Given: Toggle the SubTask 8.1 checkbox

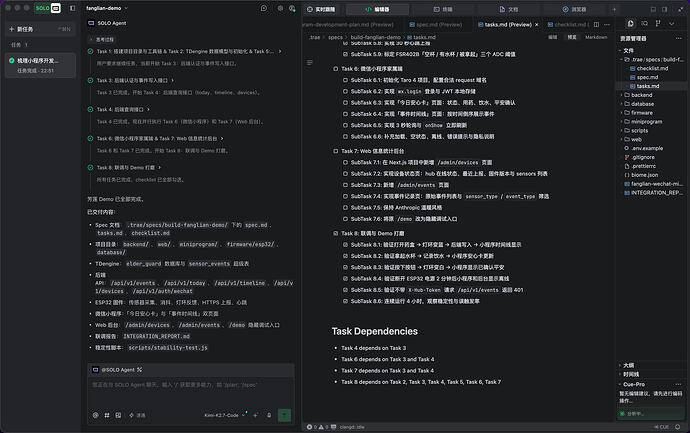Looking at the screenshot, I should (345, 245).
